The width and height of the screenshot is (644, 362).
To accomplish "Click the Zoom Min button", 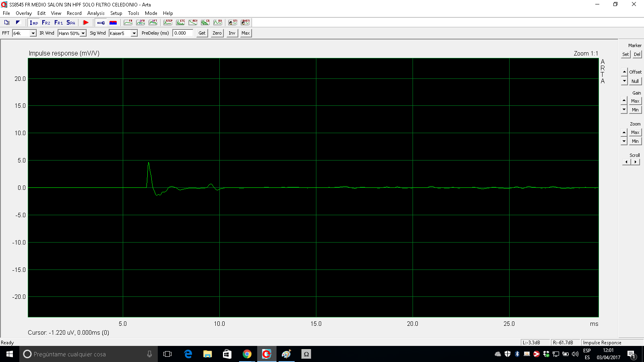I will tap(635, 141).
